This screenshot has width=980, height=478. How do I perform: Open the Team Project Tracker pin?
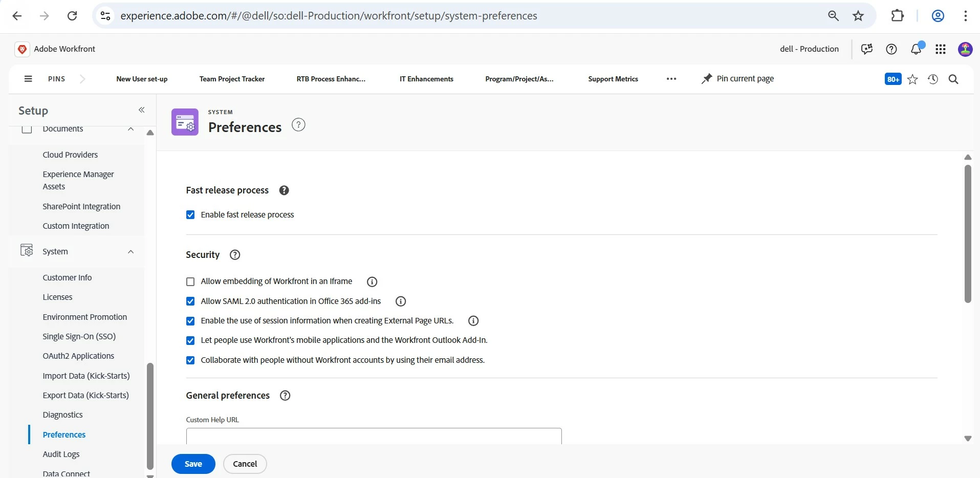232,79
